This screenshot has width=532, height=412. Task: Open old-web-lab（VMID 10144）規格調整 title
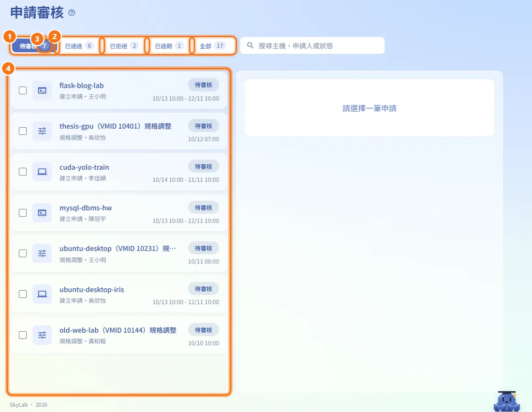point(118,330)
